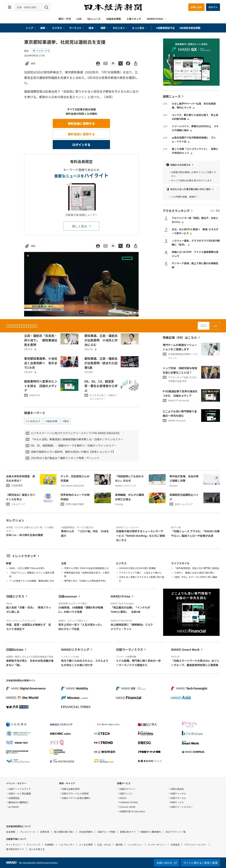
Task: Click the print icon above the video ad
Action: pos(98,246)
